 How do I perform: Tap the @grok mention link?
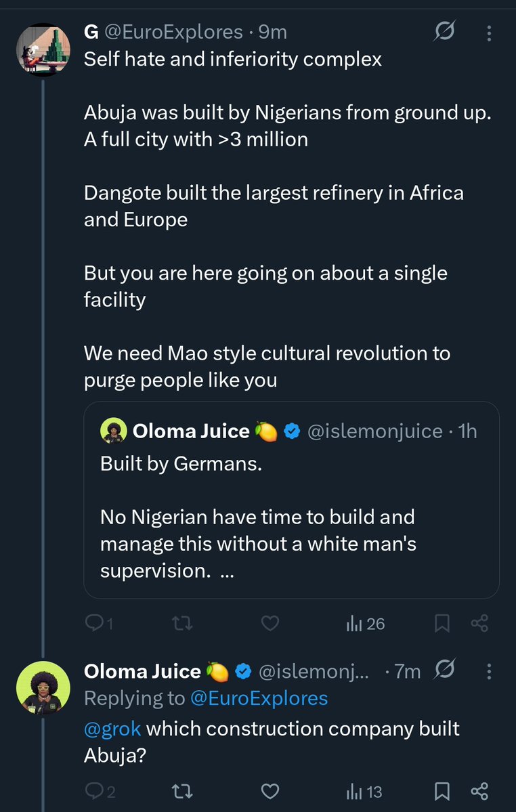click(x=112, y=729)
